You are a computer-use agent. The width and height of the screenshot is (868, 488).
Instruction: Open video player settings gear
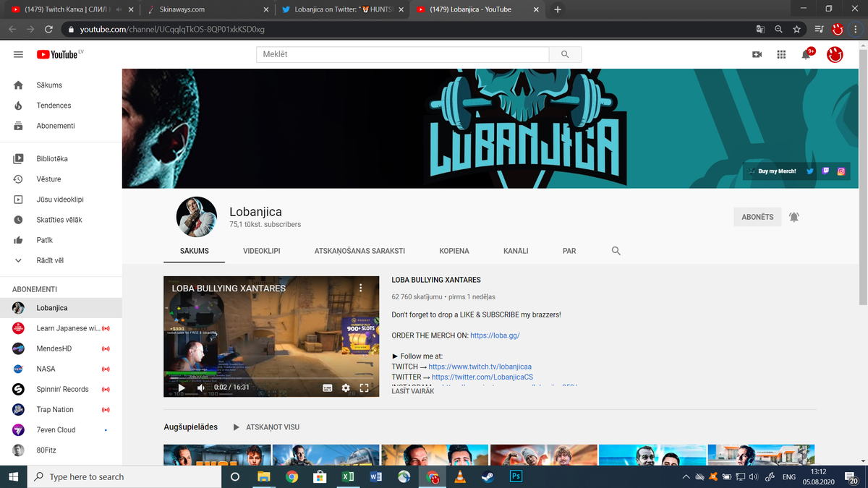[346, 388]
